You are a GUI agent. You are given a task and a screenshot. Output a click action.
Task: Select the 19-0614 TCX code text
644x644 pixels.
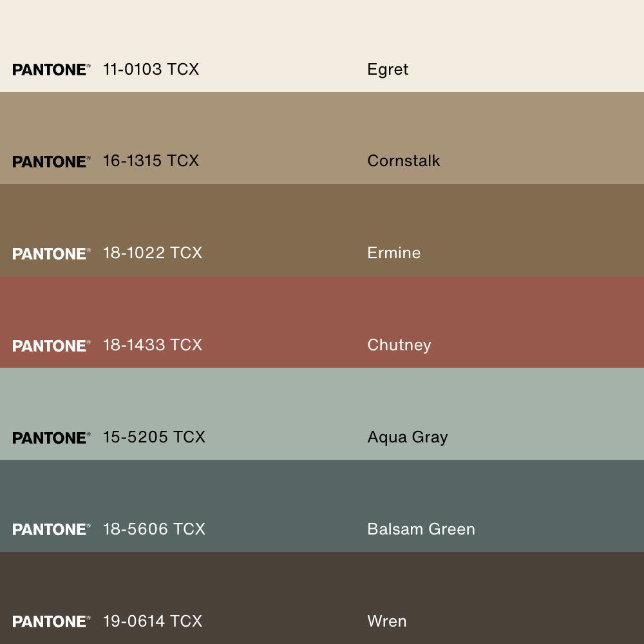(153, 621)
